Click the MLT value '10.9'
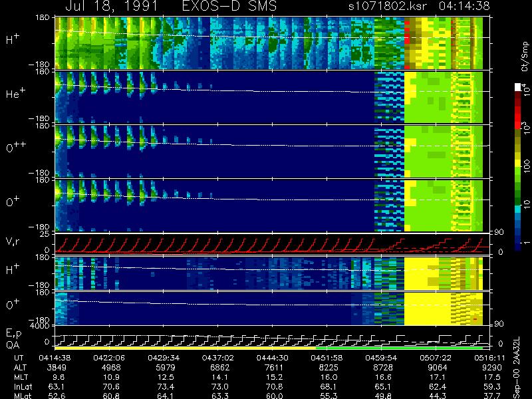 click(x=111, y=377)
